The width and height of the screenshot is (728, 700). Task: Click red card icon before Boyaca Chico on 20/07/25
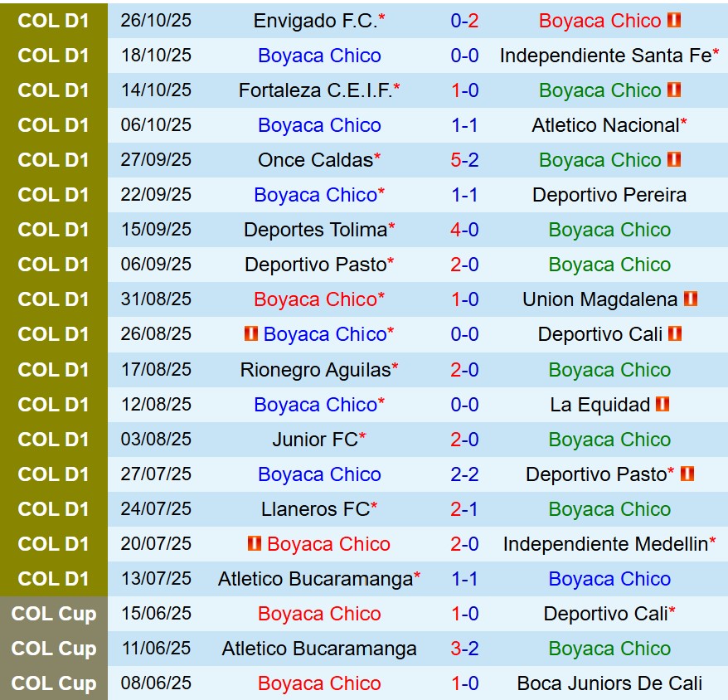click(x=255, y=544)
